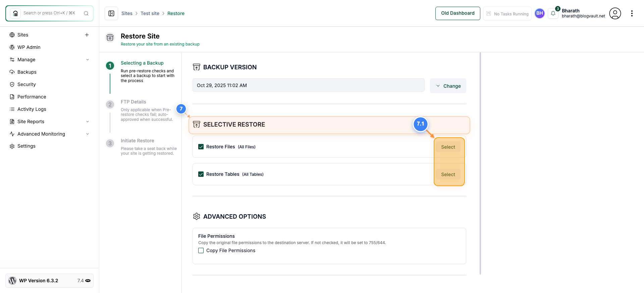Click the Old Dashboard button
The image size is (644, 293).
click(458, 13)
